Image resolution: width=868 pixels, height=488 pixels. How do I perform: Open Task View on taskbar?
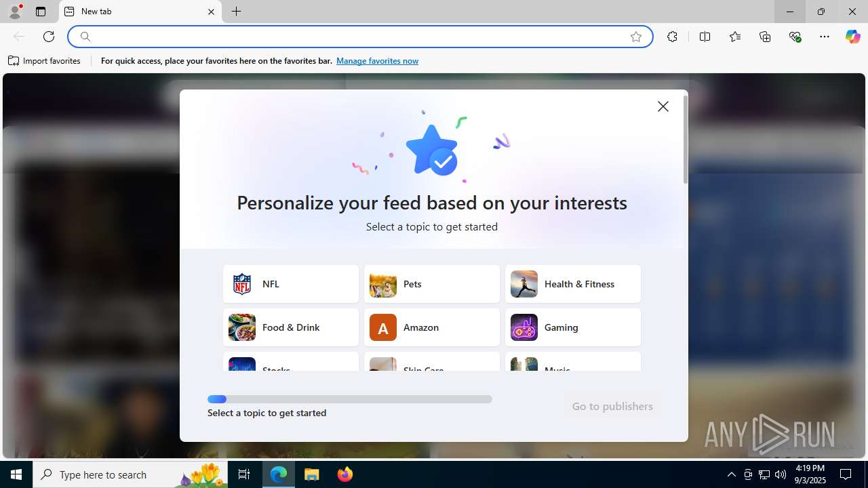[244, 474]
